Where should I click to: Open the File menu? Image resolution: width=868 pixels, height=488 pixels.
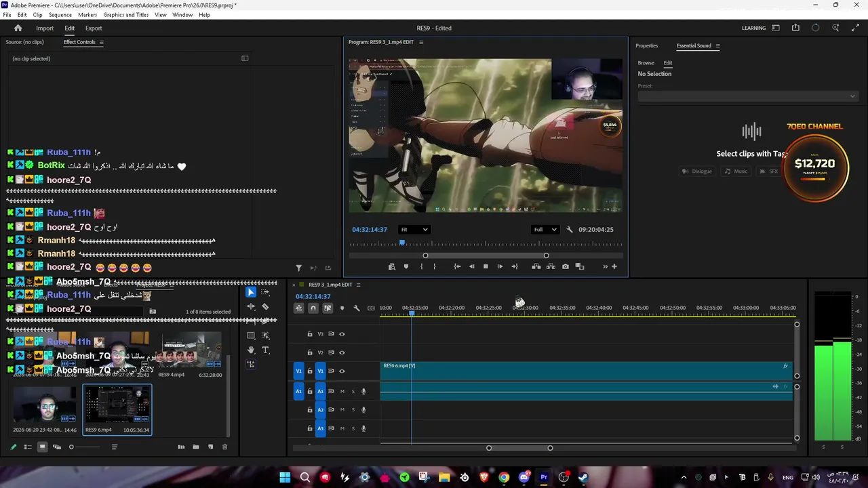tap(7, 15)
